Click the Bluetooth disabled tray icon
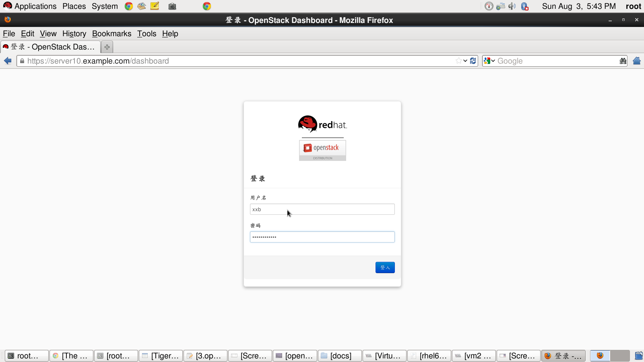The image size is (644, 362). pyautogui.click(x=524, y=6)
